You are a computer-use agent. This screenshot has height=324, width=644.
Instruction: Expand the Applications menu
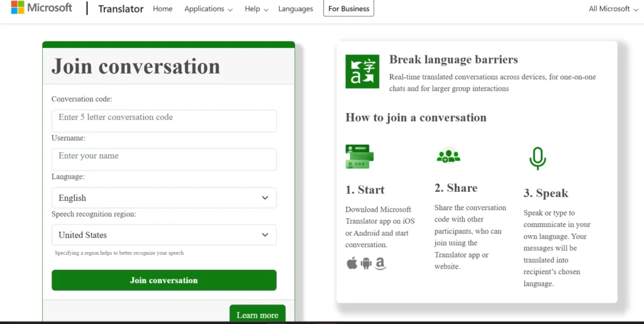coord(208,9)
